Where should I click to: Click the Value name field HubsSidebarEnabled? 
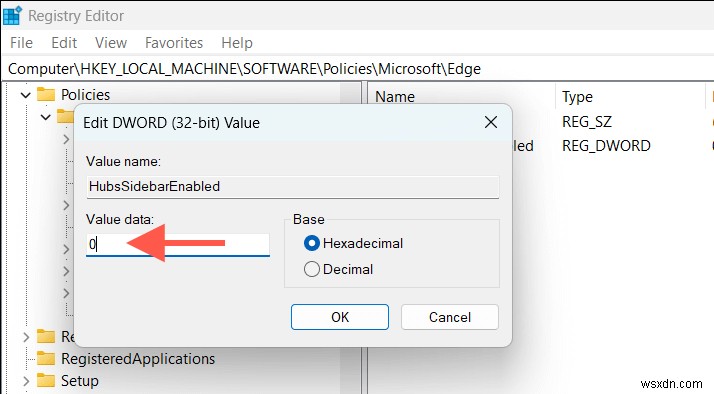pos(293,187)
